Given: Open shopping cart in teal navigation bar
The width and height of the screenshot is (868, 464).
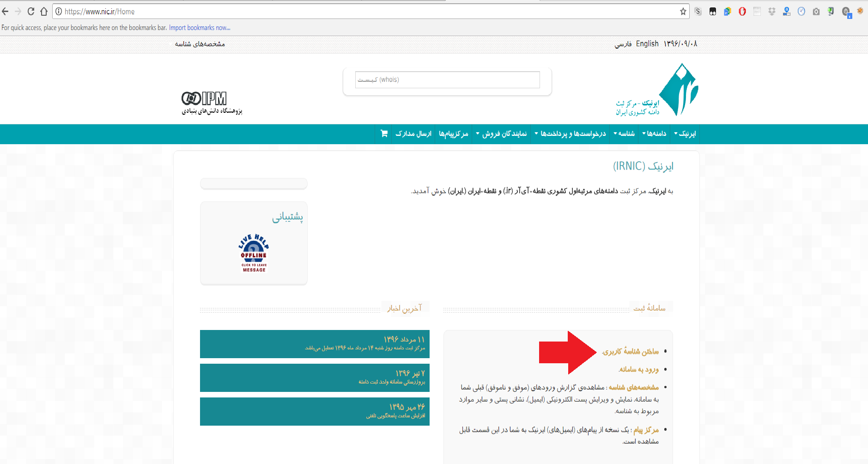Looking at the screenshot, I should (384, 134).
